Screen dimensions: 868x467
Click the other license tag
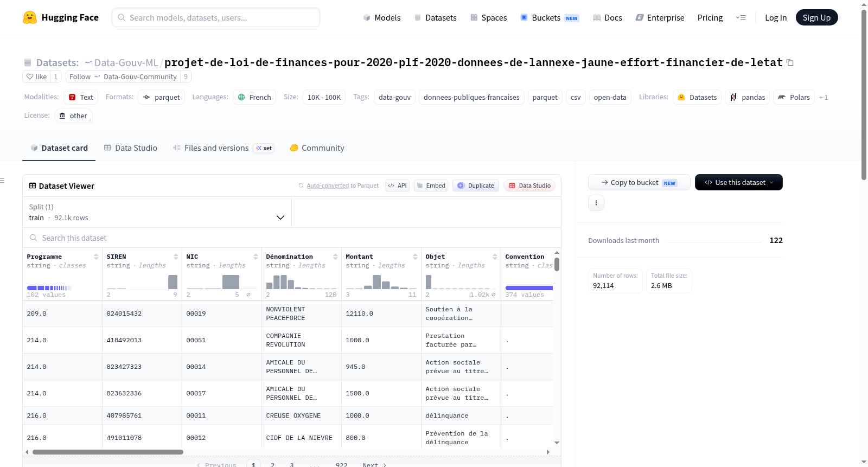pyautogui.click(x=73, y=116)
